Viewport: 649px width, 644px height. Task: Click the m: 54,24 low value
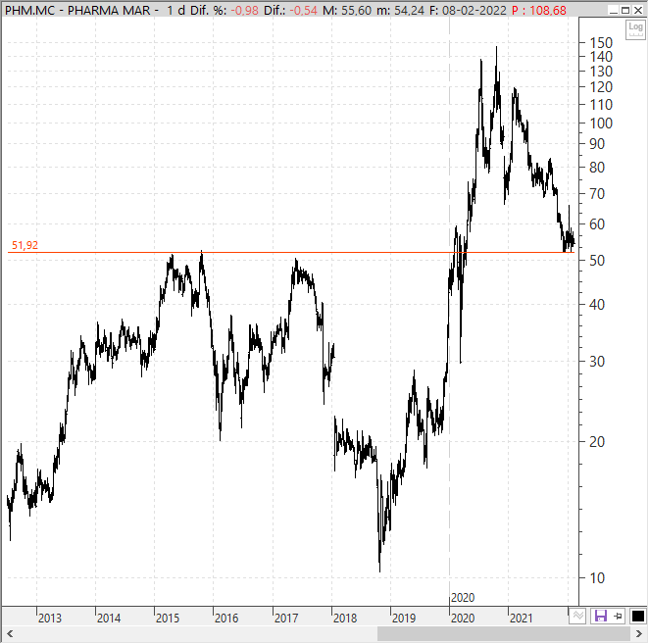400,10
